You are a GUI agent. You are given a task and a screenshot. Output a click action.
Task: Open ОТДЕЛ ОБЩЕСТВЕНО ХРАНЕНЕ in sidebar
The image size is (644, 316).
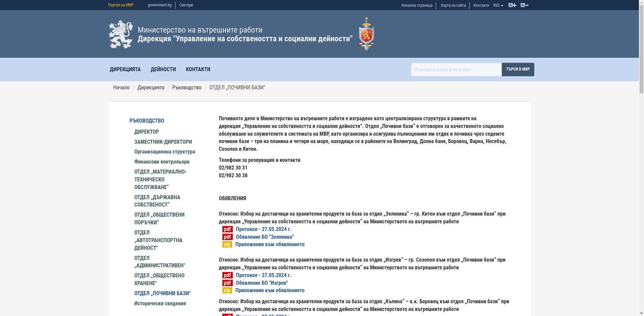[159, 279]
